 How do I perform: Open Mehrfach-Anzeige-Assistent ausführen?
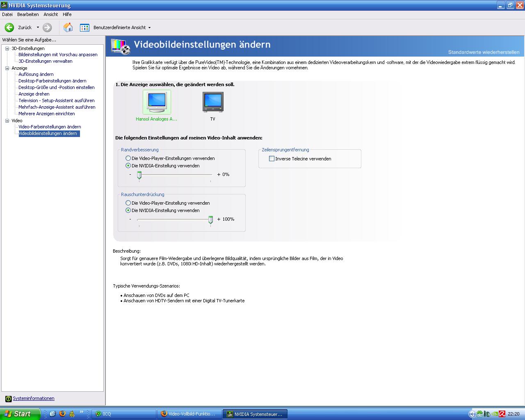coord(57,107)
